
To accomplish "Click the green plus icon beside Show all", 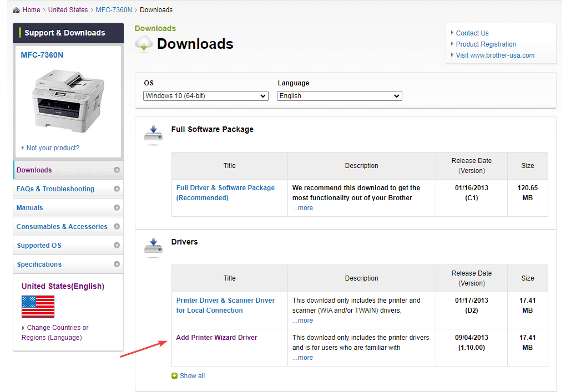I will point(175,376).
